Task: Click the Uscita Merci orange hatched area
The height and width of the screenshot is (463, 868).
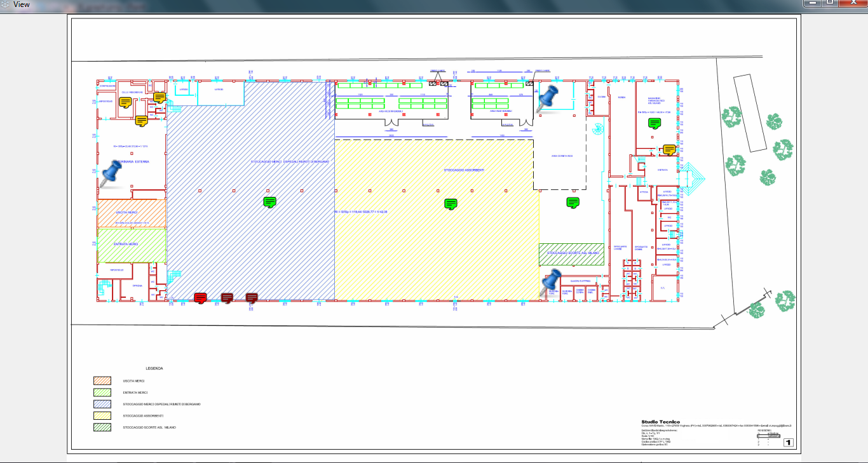Action: pyautogui.click(x=132, y=213)
